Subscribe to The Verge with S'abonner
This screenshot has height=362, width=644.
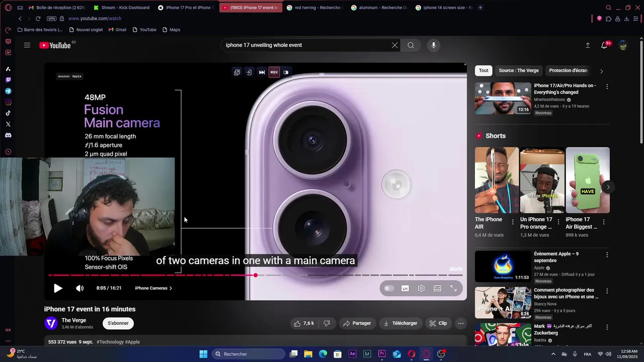[x=118, y=323]
